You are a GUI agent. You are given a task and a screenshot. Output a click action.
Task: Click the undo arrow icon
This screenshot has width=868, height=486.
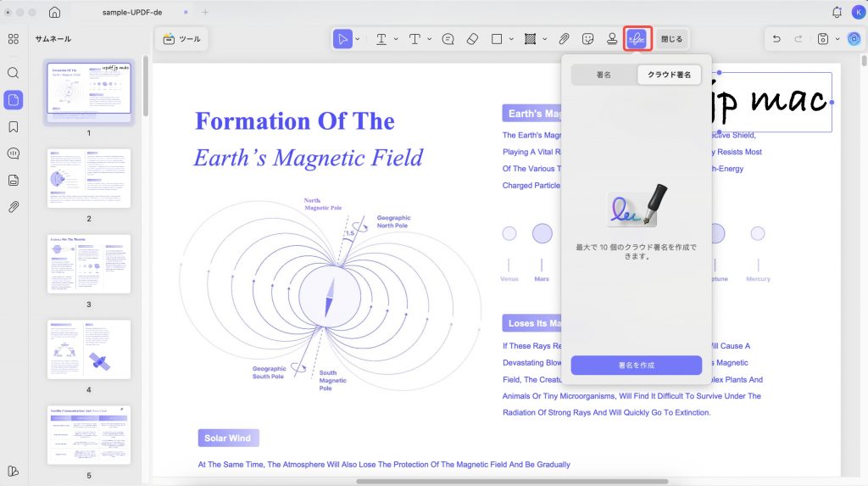coord(776,39)
